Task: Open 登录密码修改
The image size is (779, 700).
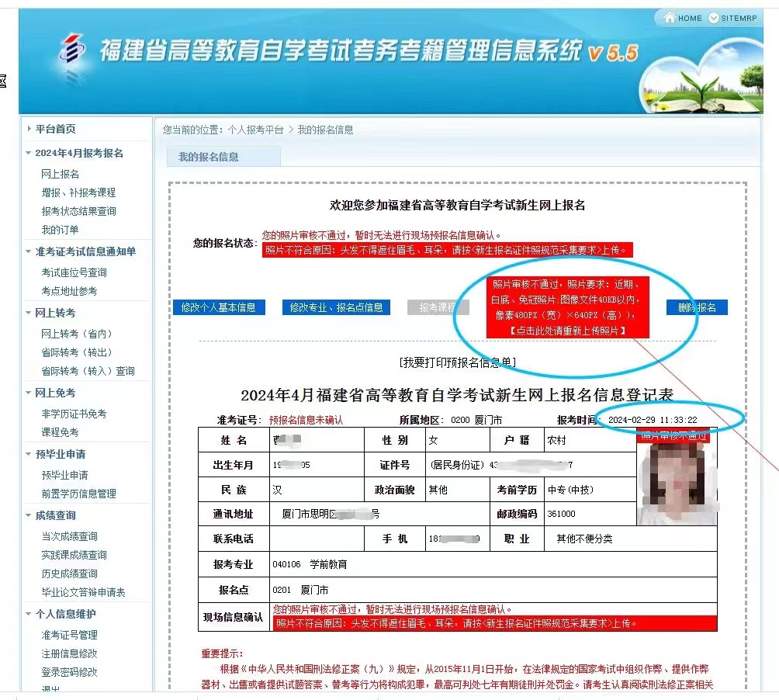Action: tap(69, 672)
